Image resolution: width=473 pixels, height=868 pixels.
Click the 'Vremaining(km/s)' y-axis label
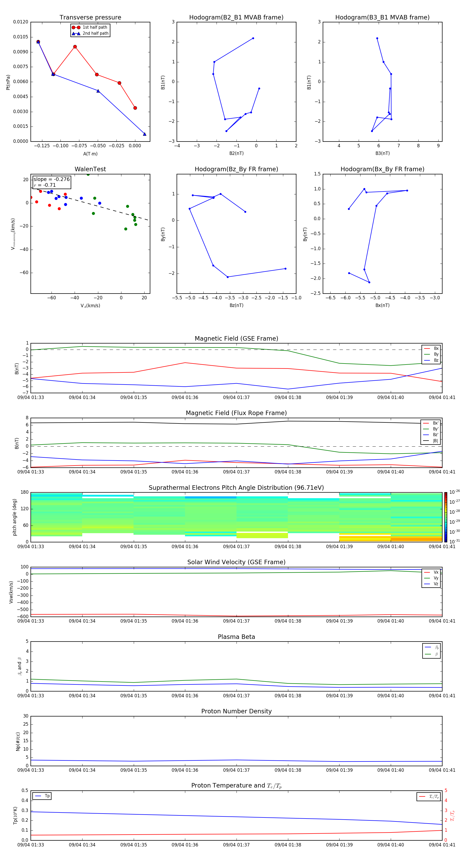13,234
